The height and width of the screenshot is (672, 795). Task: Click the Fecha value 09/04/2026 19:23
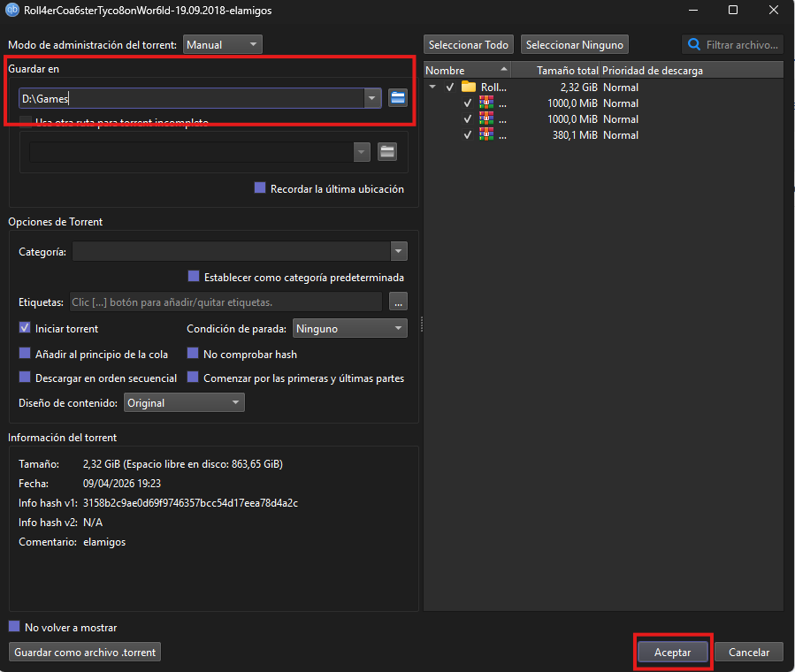point(122,483)
